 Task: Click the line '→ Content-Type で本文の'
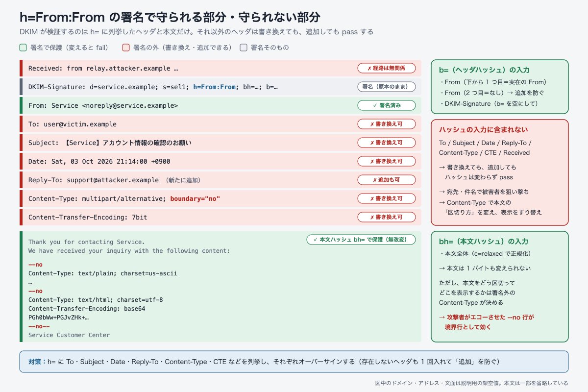(x=475, y=202)
